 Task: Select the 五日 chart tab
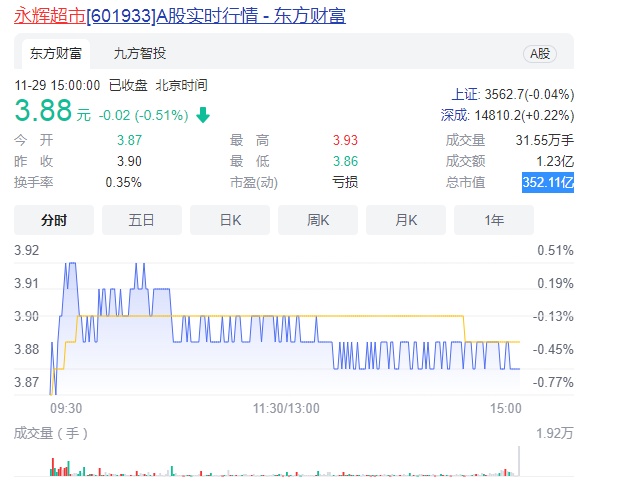[142, 220]
